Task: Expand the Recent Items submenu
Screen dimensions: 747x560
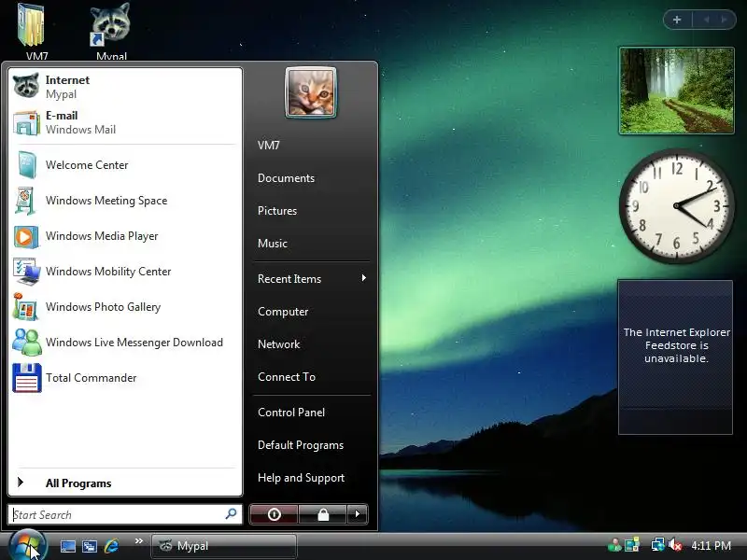Action: (x=311, y=278)
